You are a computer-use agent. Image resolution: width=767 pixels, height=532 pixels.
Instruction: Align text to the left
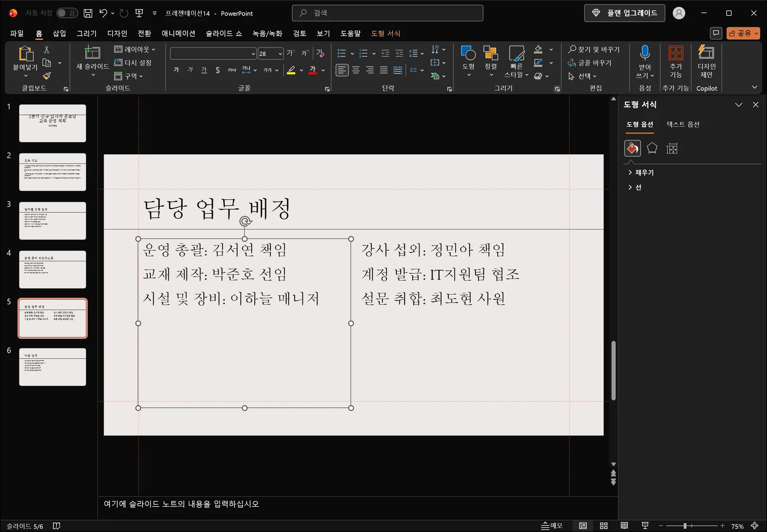342,70
